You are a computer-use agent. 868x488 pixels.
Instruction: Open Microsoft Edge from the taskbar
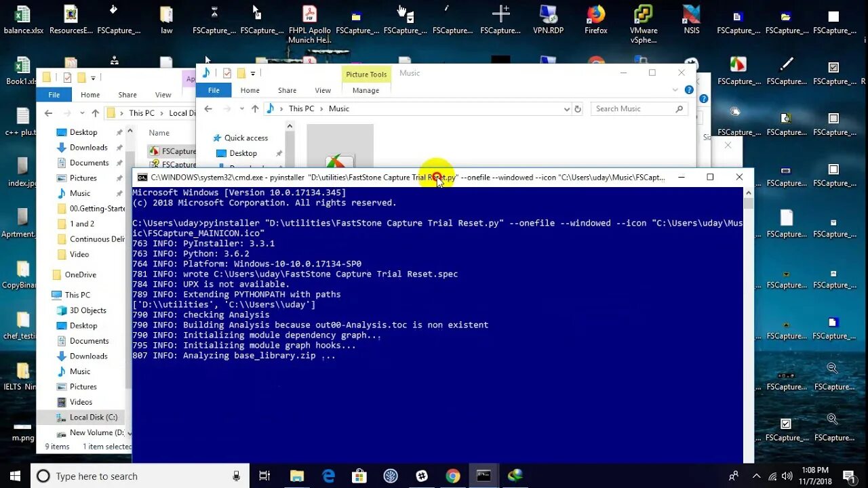[x=329, y=476]
